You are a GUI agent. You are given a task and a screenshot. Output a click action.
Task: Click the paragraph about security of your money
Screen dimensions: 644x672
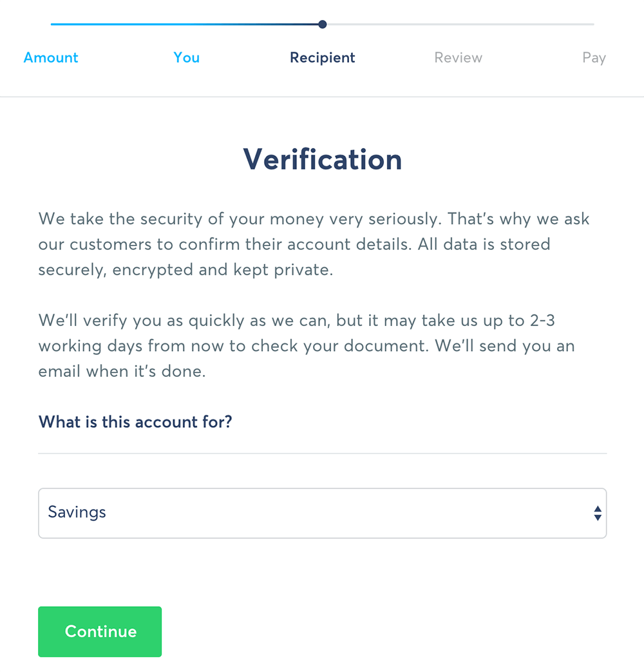pyautogui.click(x=314, y=244)
